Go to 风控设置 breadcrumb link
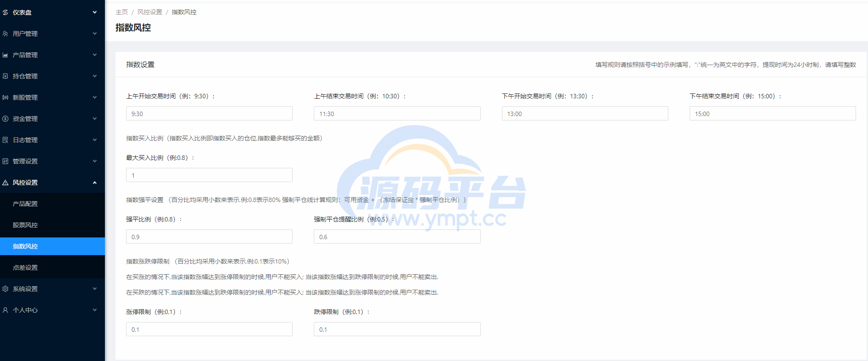Image resolution: width=868 pixels, height=361 pixels. (x=150, y=12)
